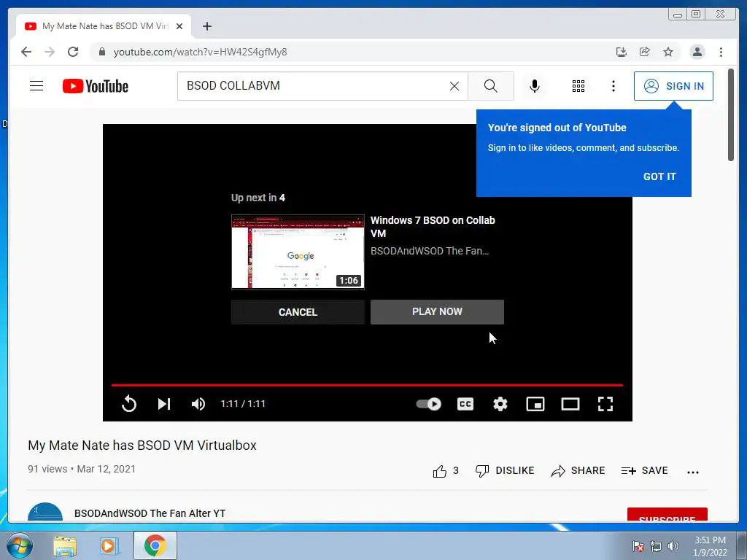
Task: Open a new Chrome tab
Action: pyautogui.click(x=206, y=26)
